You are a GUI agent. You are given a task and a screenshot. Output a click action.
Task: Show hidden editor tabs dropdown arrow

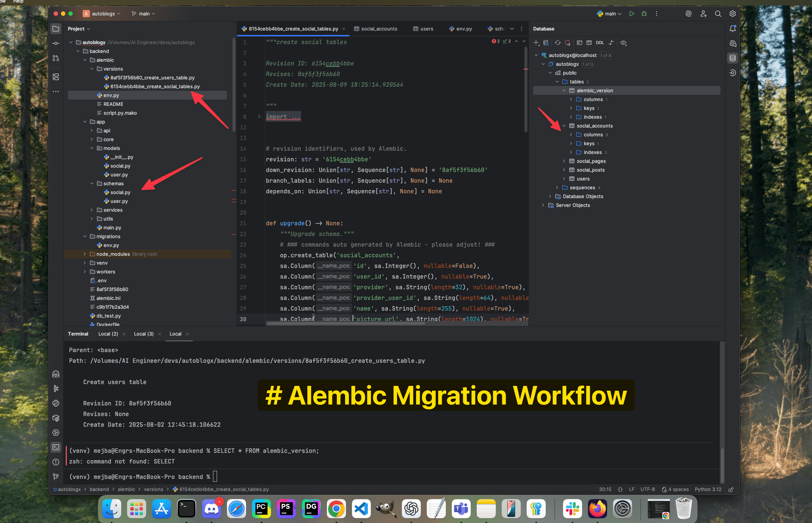pos(512,29)
